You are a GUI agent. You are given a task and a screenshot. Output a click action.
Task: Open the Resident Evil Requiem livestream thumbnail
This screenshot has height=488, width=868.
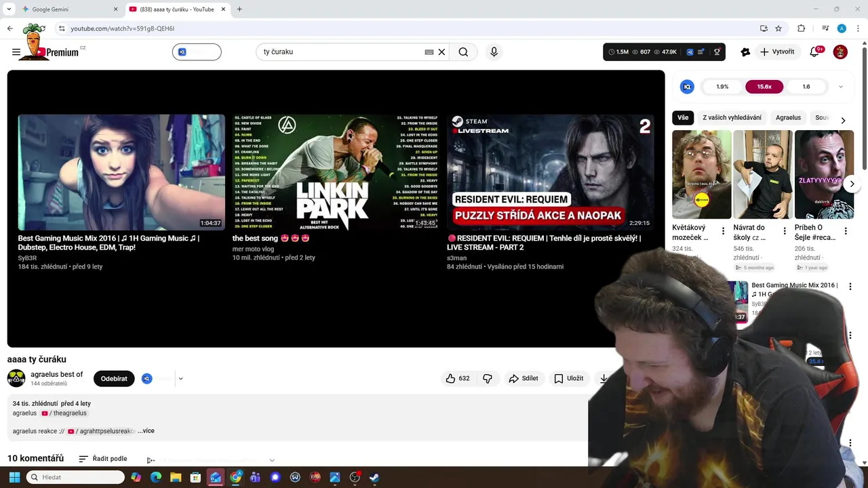tap(550, 172)
